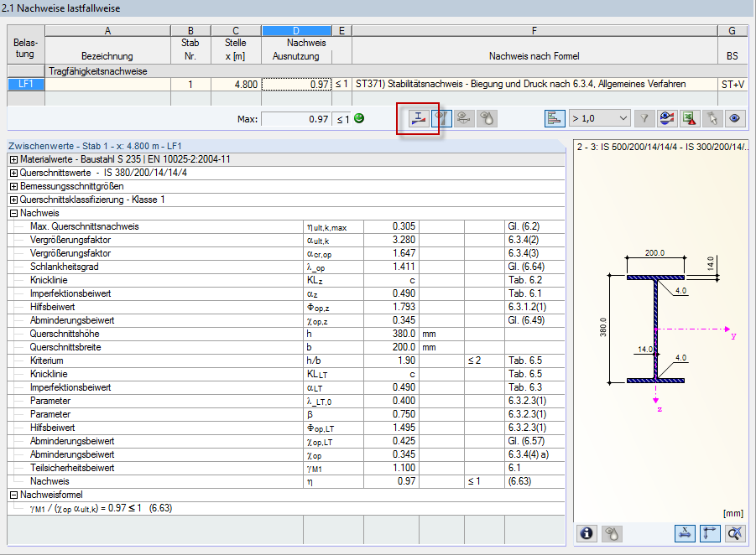Viewport: 756px width, 555px height.
Task: Click the 'Nachweis nach Formel' column header
Action: tap(534, 56)
